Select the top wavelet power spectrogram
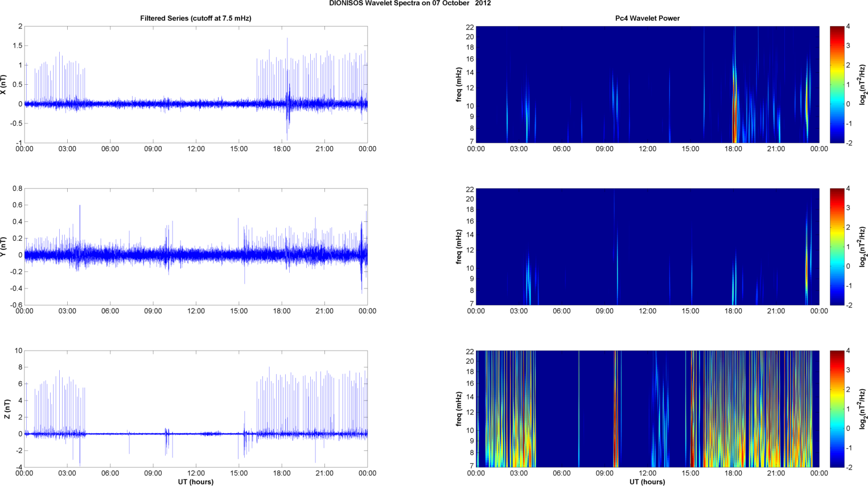Viewport: 868px width, 486px height. coord(647,84)
